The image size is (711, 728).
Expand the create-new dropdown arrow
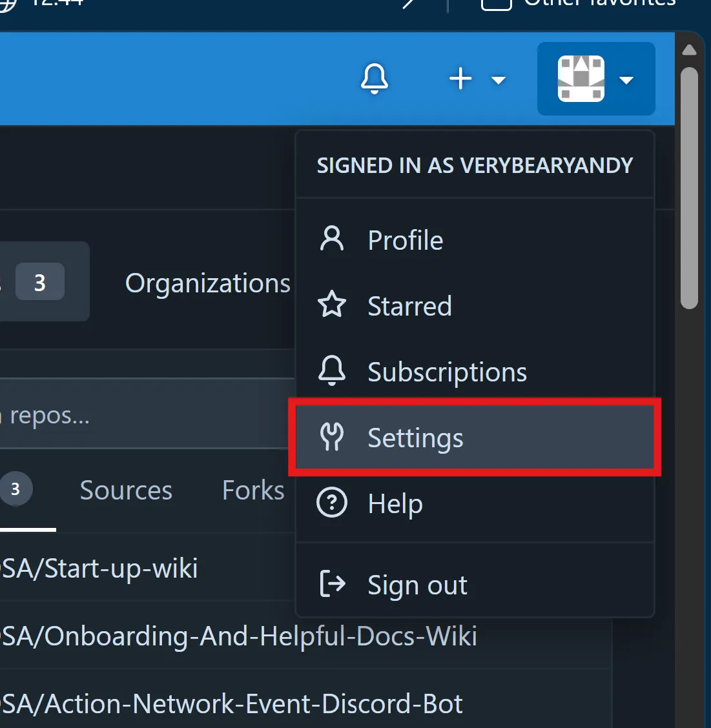pyautogui.click(x=498, y=80)
